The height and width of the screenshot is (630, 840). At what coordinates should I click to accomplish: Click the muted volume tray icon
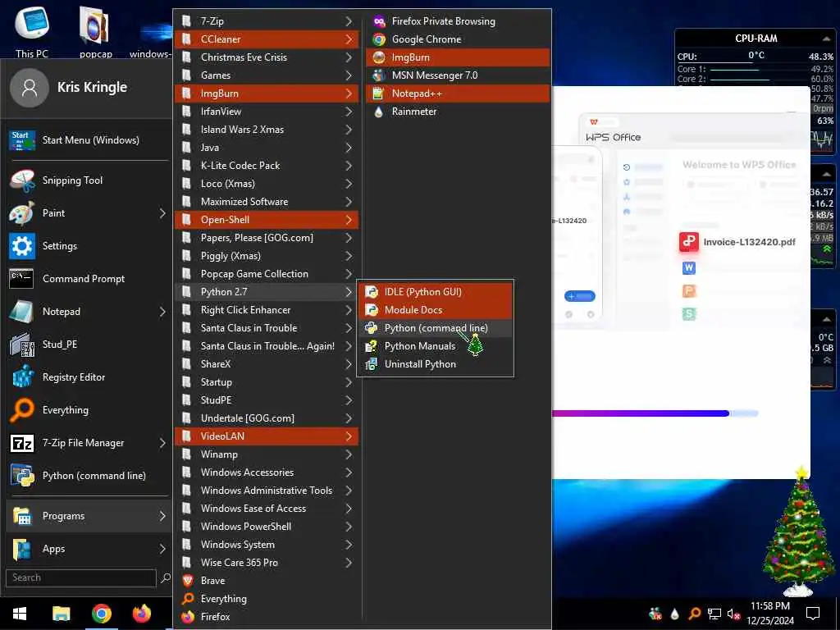pyautogui.click(x=733, y=614)
